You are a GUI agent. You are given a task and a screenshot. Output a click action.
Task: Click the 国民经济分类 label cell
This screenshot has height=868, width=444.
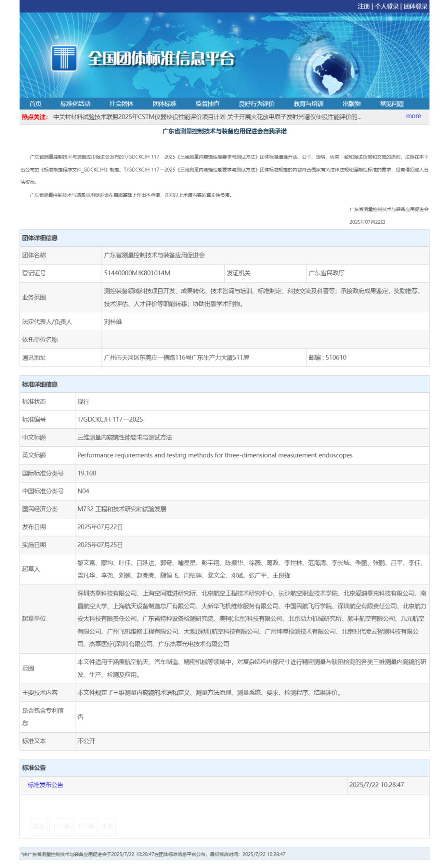pos(47,509)
